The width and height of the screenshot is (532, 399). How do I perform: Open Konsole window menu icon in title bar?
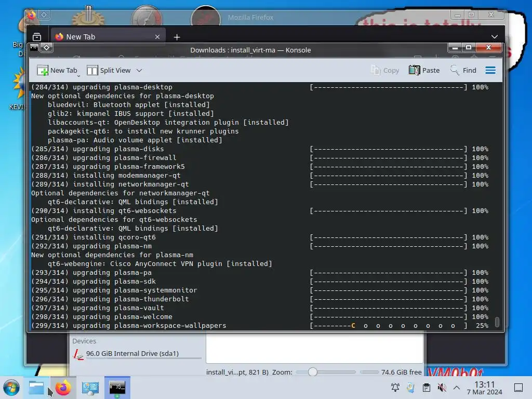point(34,47)
